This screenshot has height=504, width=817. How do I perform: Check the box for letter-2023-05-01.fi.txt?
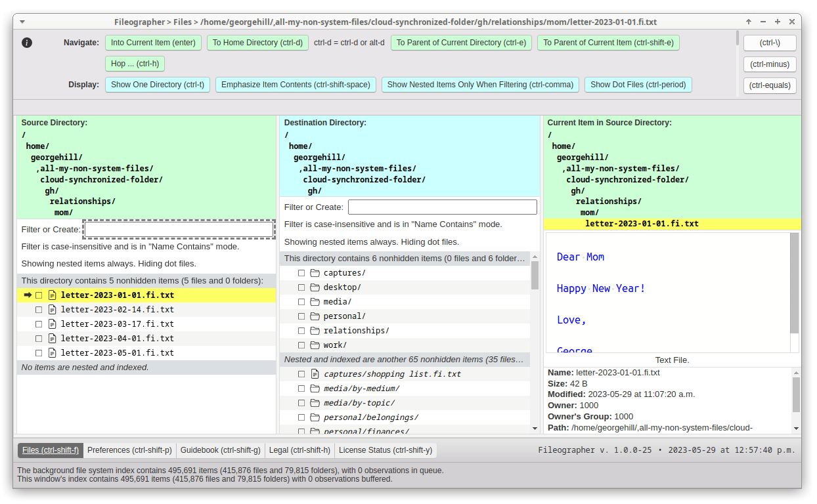(x=39, y=353)
